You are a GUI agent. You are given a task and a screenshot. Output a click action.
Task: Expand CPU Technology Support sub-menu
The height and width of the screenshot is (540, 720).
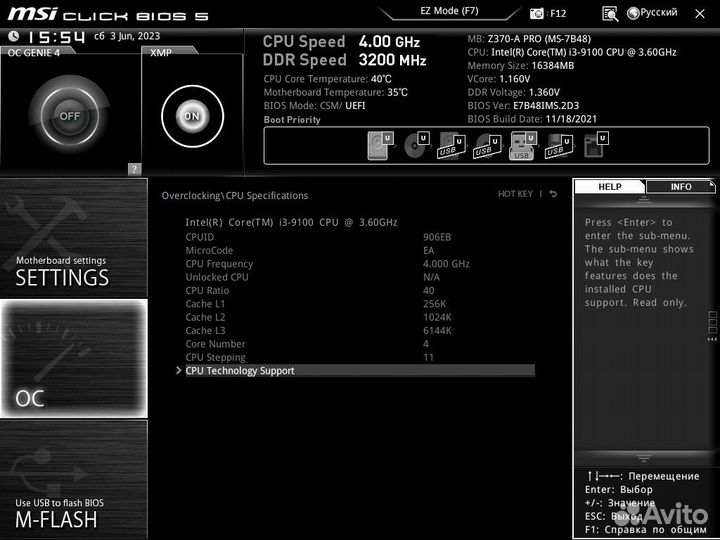[x=360, y=371]
